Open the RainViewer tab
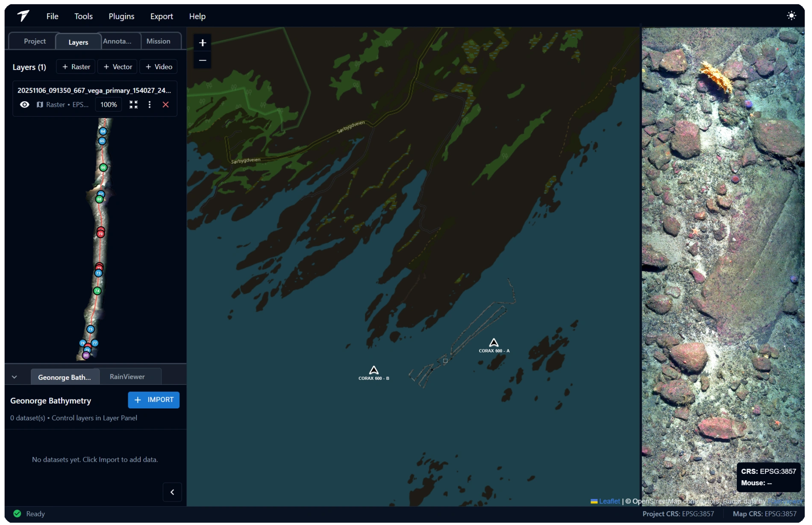Screen dimensions: 812x525 (x=127, y=377)
